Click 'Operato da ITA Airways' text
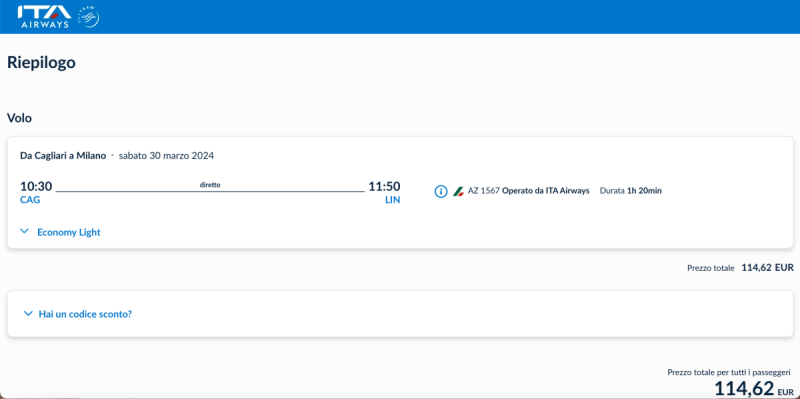Image resolution: width=800 pixels, height=399 pixels. 545,191
